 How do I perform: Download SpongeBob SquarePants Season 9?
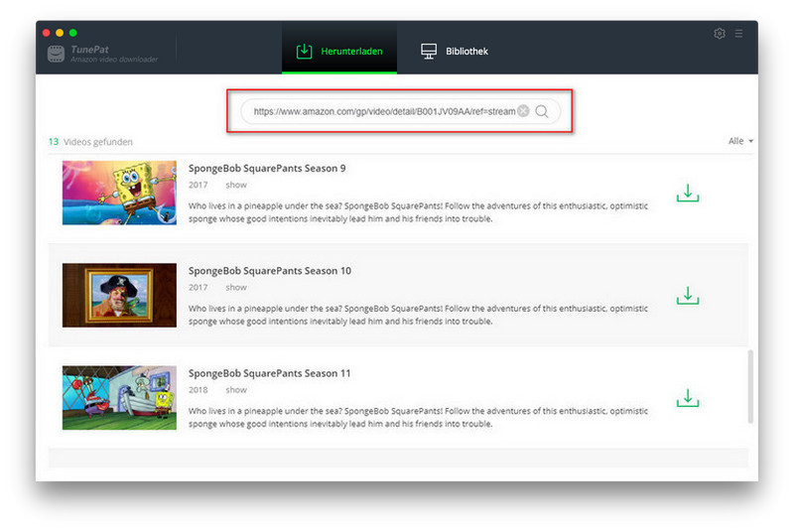pyautogui.click(x=688, y=193)
